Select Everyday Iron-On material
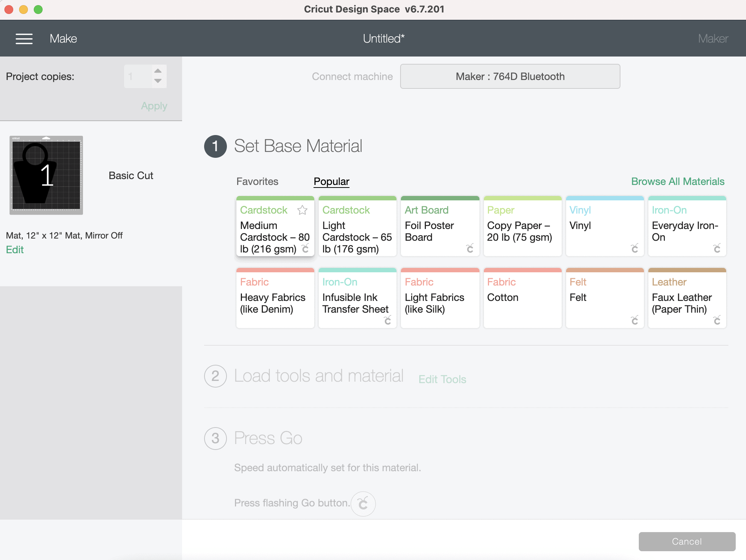 [687, 226]
